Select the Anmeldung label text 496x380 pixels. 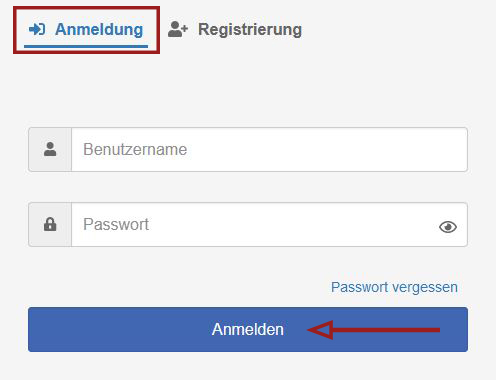click(x=99, y=29)
